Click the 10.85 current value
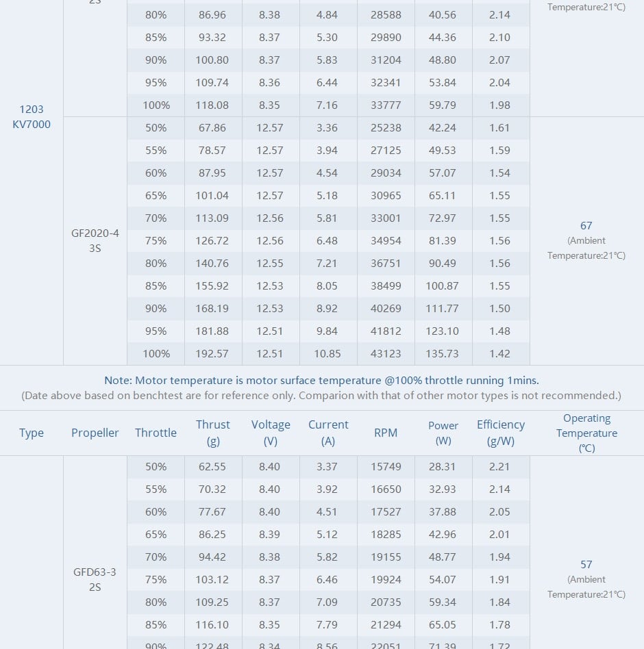644x649 pixels. pos(328,353)
